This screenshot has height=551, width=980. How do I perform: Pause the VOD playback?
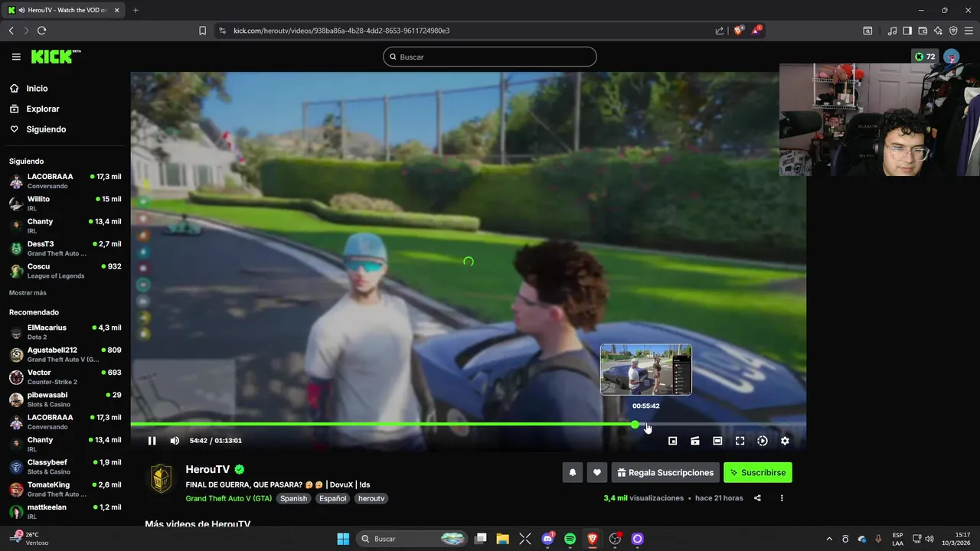tap(152, 441)
